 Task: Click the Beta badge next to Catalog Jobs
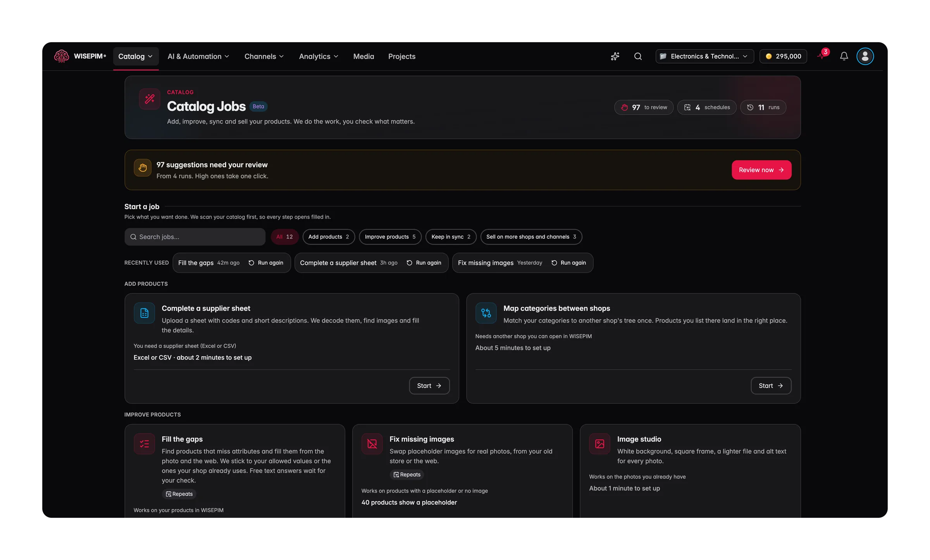(x=258, y=107)
